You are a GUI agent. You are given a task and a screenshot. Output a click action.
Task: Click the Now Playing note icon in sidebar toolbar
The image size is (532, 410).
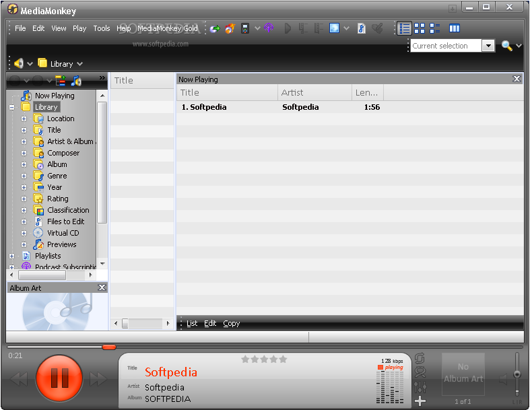click(76, 81)
